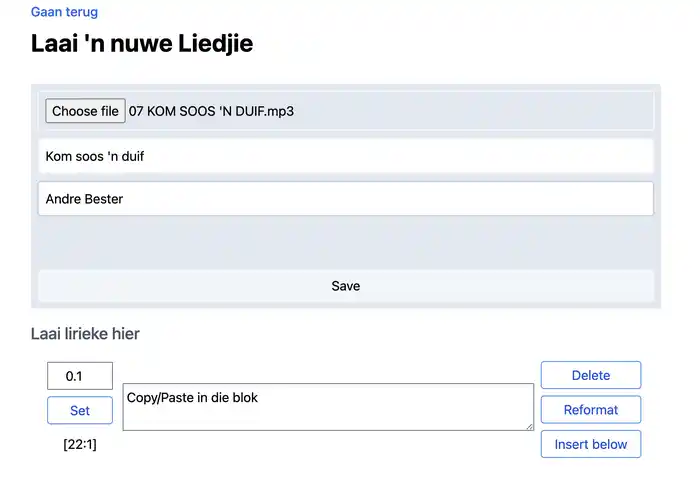Click the Laai lirieke hier heading
The width and height of the screenshot is (700, 477).
(x=86, y=334)
